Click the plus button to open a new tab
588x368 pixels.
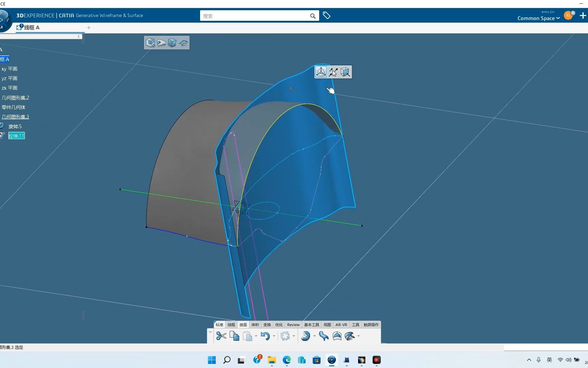[x=89, y=28]
